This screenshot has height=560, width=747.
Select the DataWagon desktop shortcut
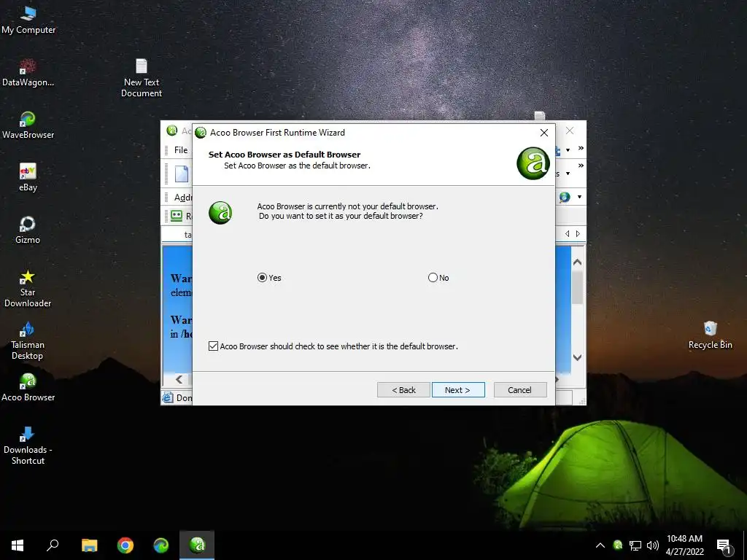[28, 72]
